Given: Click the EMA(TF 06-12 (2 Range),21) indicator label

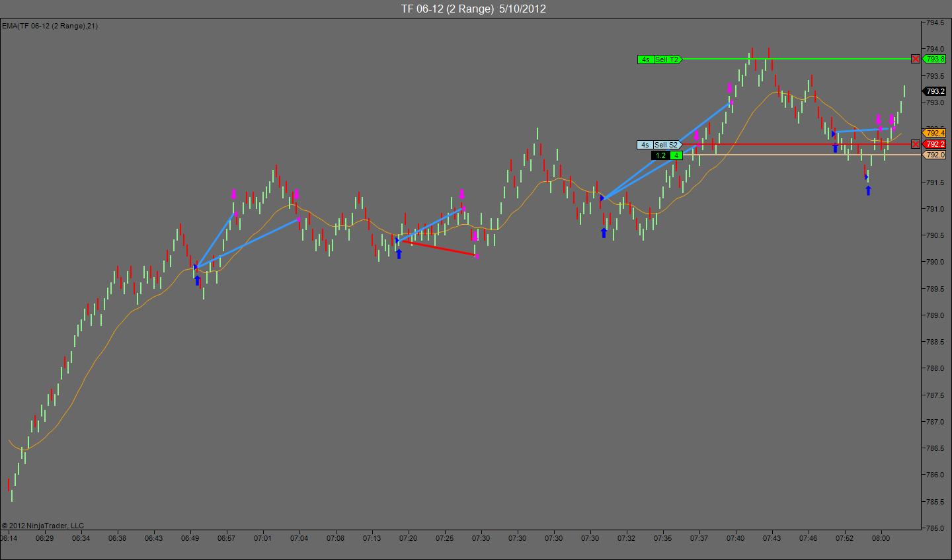Looking at the screenshot, I should tap(50, 26).
